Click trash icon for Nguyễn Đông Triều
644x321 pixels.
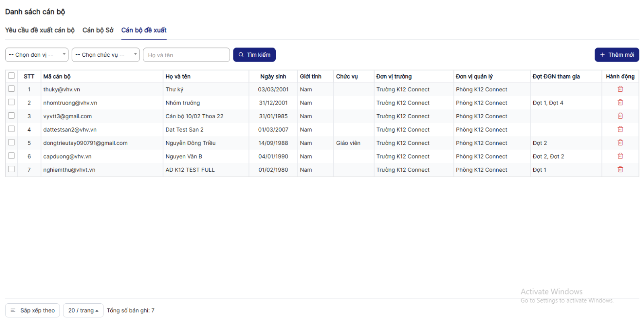tap(620, 143)
